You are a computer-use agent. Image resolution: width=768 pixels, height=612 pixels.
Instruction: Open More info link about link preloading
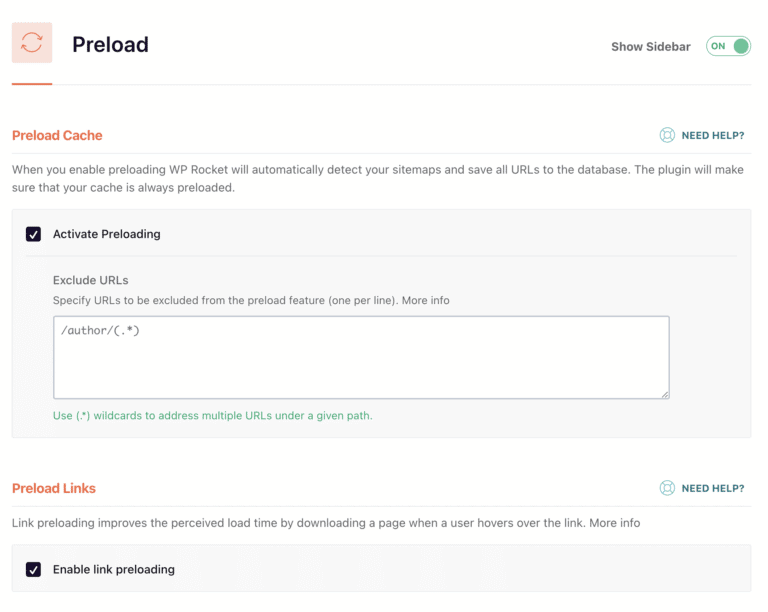615,523
